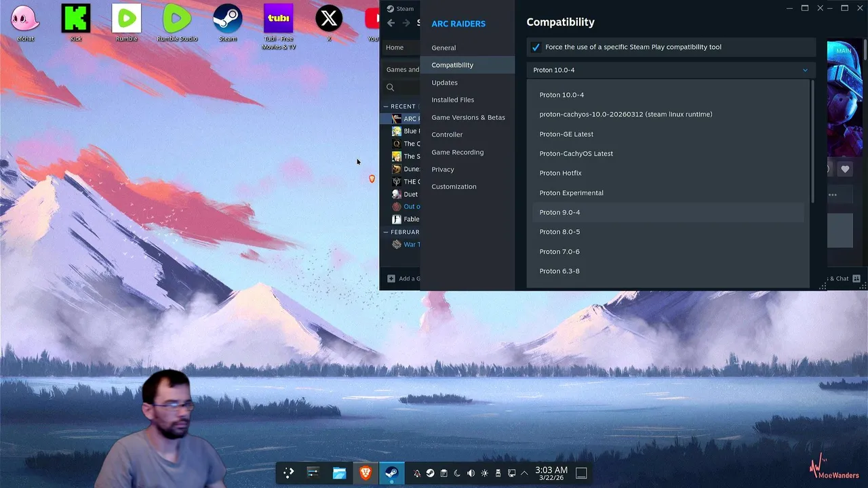868x488 pixels.
Task: Open the Privacy properties tab
Action: [x=467, y=169]
